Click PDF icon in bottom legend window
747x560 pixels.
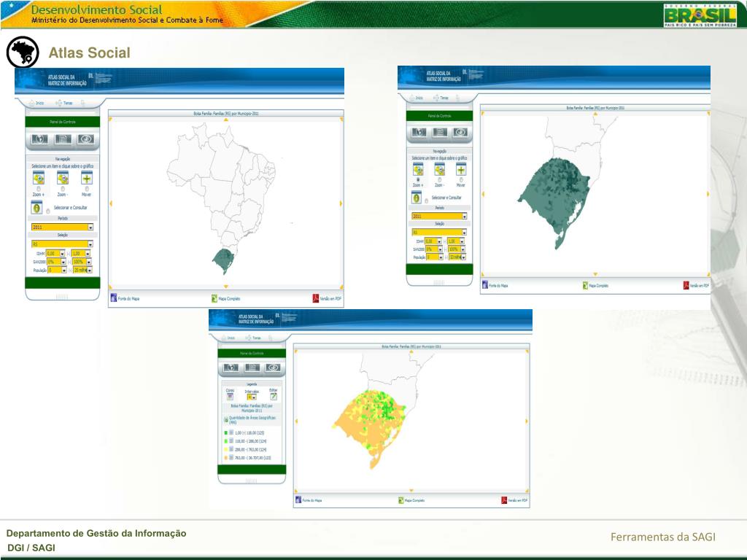click(x=504, y=500)
